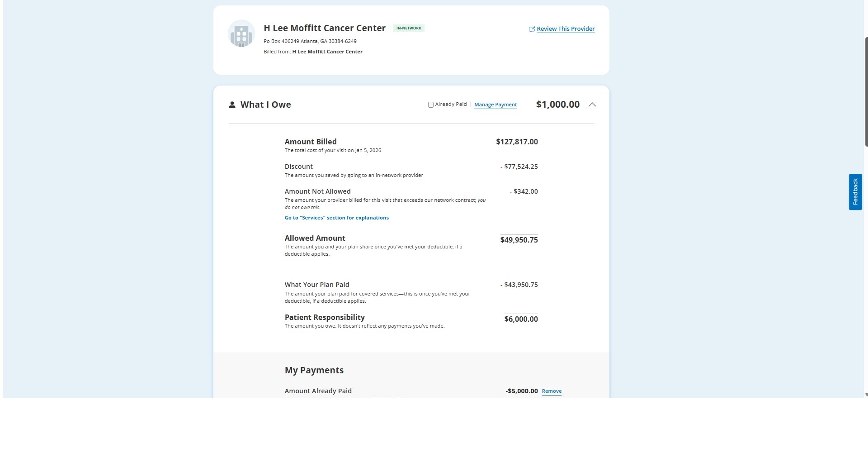Screen dimensions: 868x467
Task: Click the $1,000.00 amount owed total
Action: coord(558,105)
